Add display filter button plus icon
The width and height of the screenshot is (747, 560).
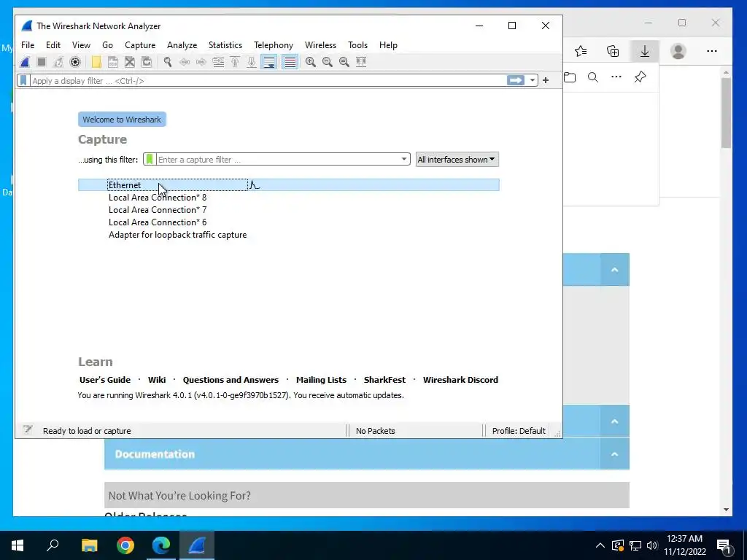[546, 80]
